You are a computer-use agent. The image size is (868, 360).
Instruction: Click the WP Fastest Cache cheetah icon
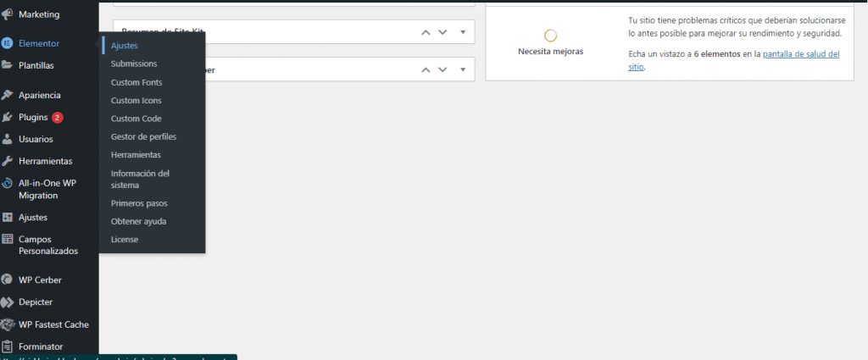[x=7, y=324]
